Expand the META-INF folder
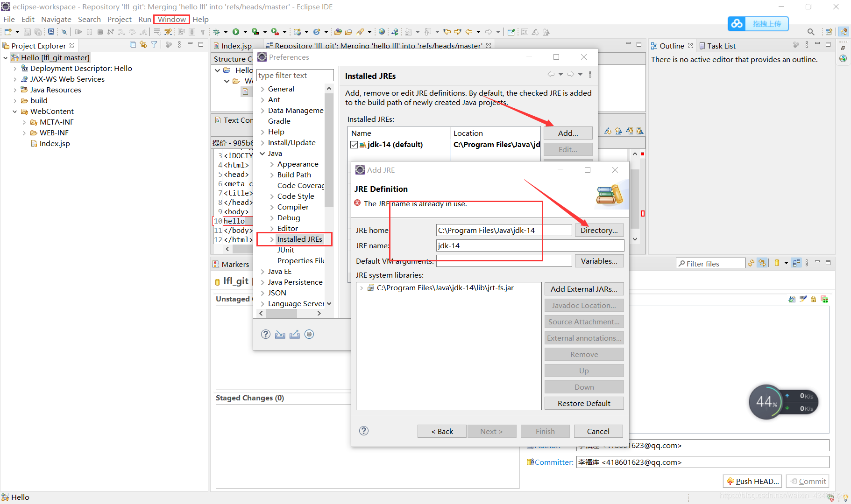 point(24,122)
